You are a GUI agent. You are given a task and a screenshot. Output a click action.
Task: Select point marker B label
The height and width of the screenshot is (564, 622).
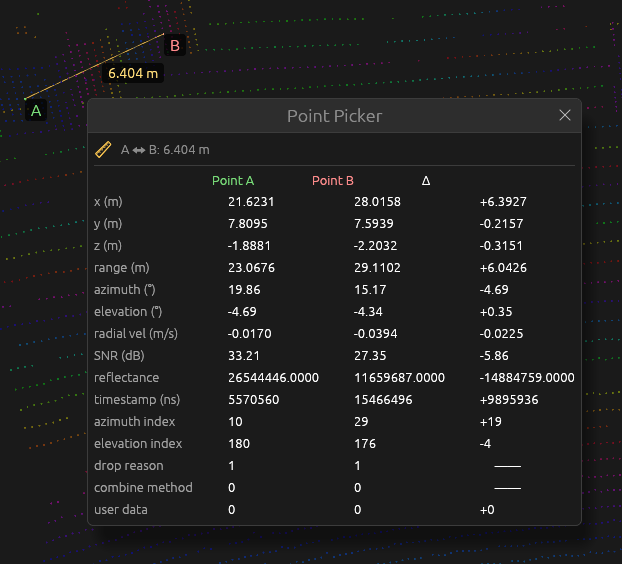[175, 46]
